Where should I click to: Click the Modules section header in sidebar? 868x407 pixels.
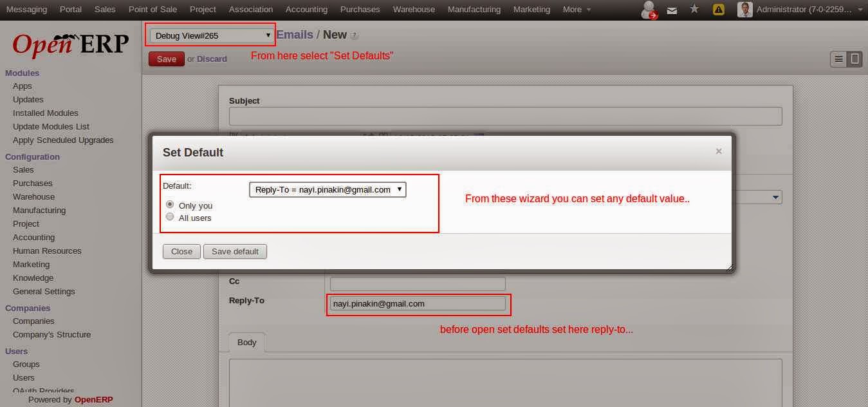point(23,73)
